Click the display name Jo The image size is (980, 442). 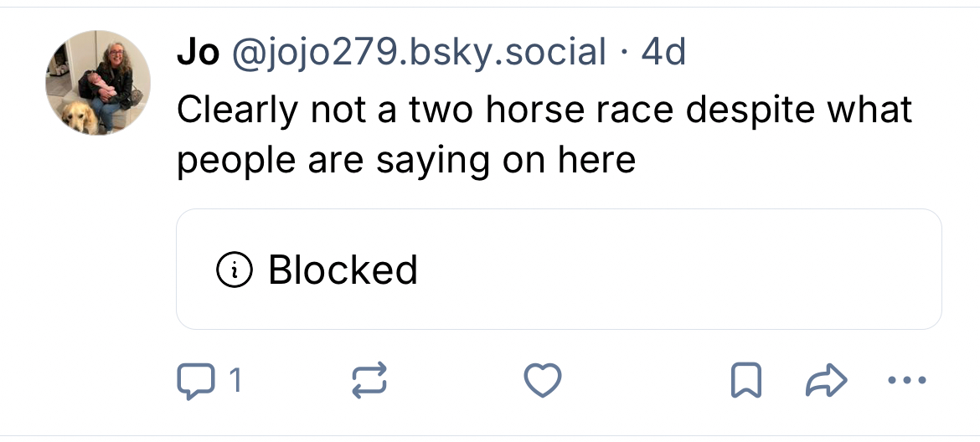pos(198,53)
